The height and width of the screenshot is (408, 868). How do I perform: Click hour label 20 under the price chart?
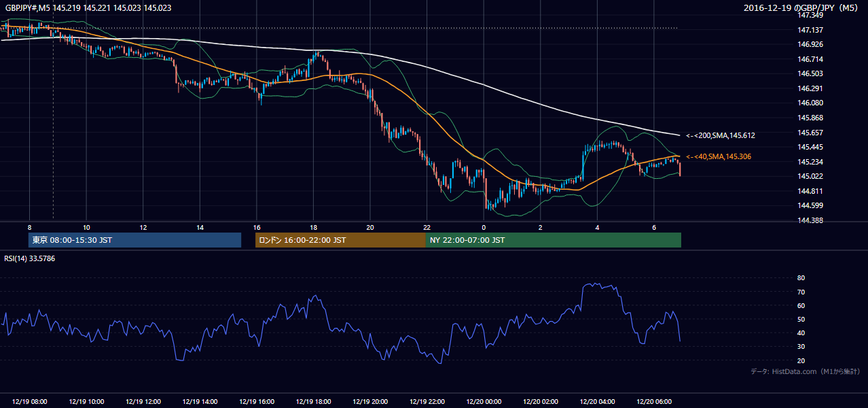pyautogui.click(x=370, y=227)
